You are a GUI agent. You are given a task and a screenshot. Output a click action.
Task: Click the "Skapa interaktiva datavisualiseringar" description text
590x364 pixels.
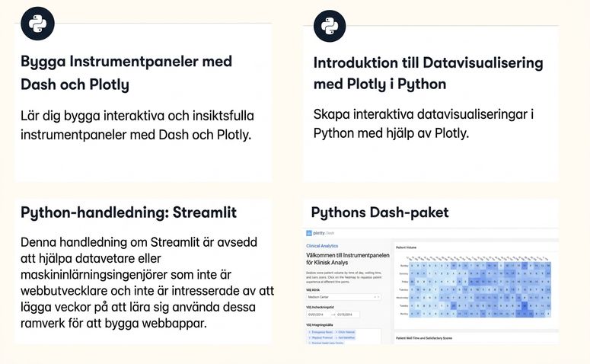click(424, 123)
